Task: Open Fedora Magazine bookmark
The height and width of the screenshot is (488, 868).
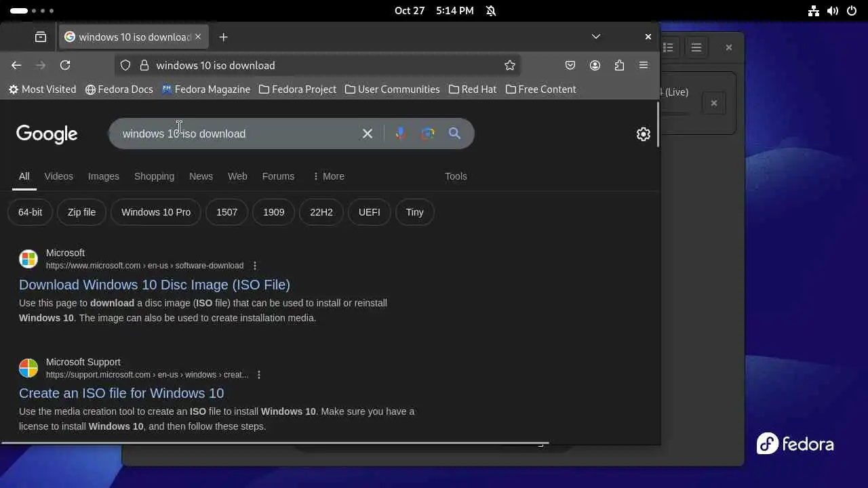Action: click(x=205, y=89)
